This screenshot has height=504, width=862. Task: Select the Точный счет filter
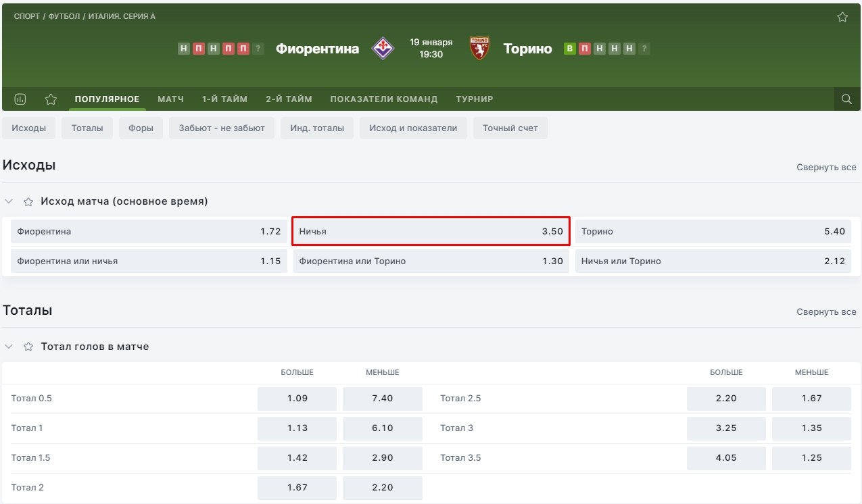[x=510, y=128]
